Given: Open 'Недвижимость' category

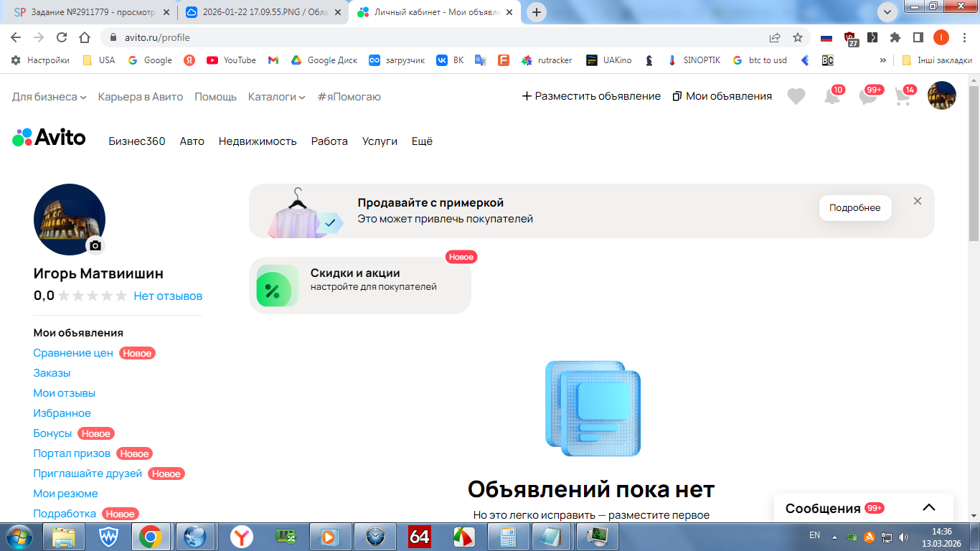Looking at the screenshot, I should [x=258, y=141].
